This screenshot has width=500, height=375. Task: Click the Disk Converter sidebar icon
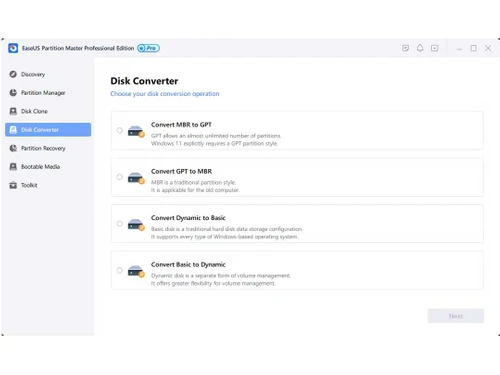pyautogui.click(x=13, y=130)
